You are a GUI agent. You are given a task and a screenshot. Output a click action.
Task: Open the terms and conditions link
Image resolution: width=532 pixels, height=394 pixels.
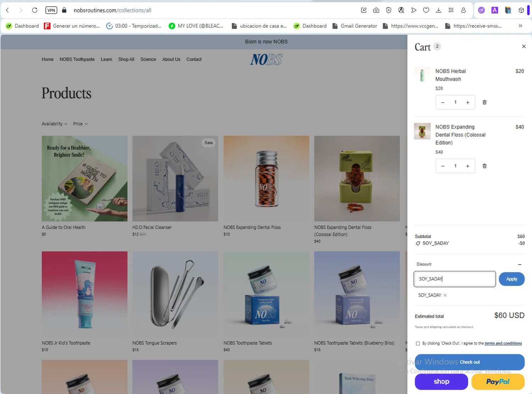503,343
